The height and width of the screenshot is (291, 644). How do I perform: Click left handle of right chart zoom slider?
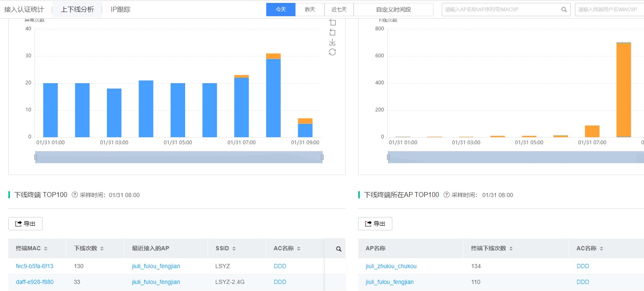(x=388, y=157)
